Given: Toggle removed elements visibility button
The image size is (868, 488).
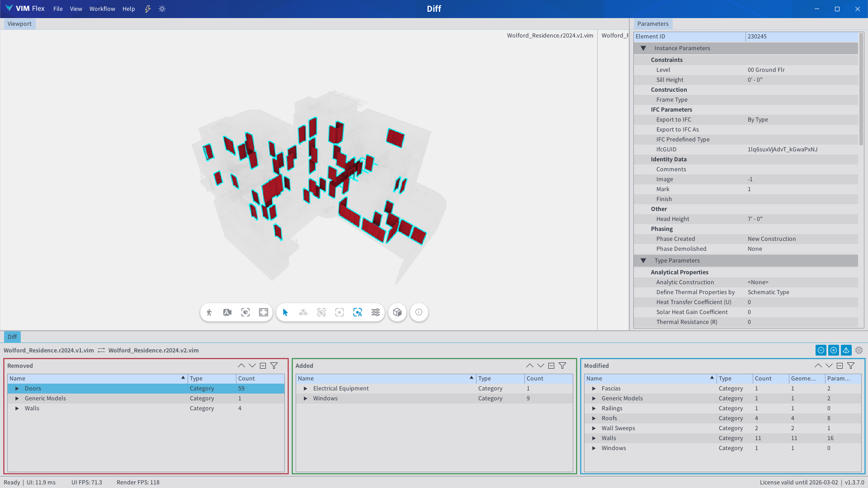Looking at the screenshot, I should [821, 350].
